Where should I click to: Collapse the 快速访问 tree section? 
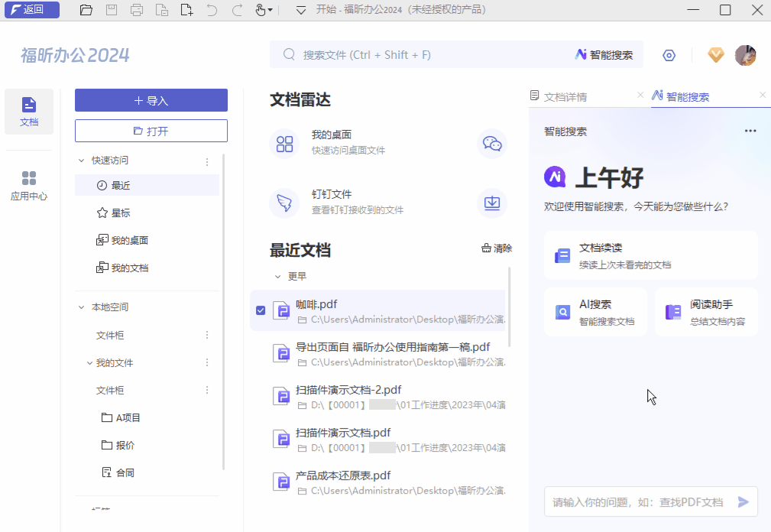click(x=82, y=161)
